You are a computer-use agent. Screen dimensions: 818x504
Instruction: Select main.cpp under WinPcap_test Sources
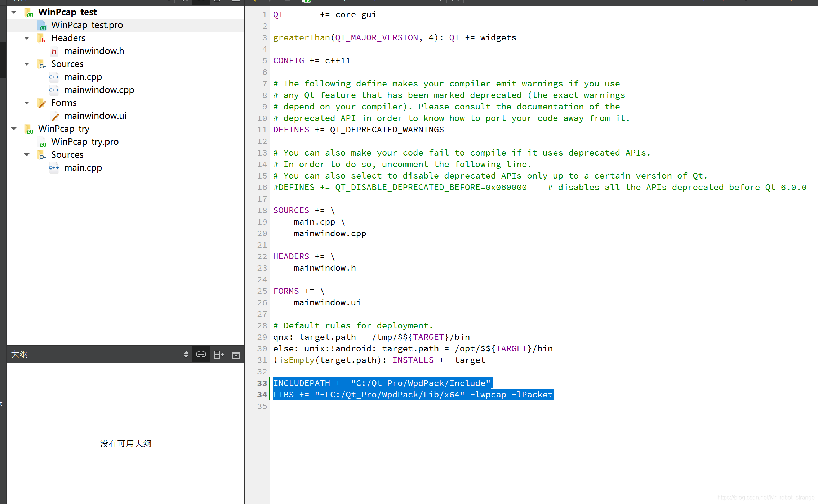[x=83, y=77]
